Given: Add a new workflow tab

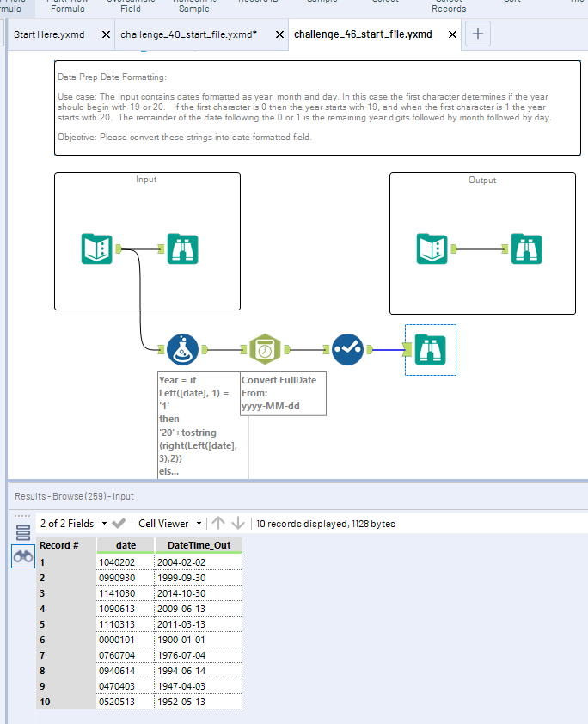Looking at the screenshot, I should 478,34.
